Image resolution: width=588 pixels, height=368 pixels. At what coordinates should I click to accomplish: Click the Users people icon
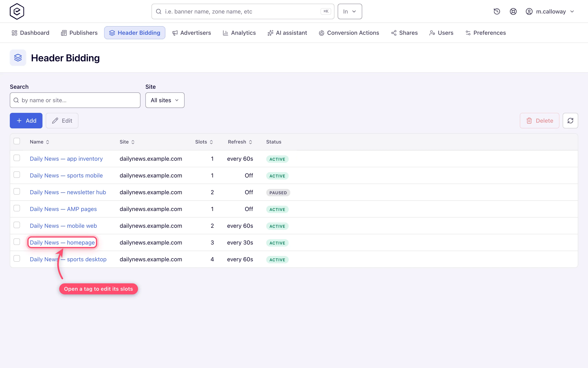coord(432,33)
